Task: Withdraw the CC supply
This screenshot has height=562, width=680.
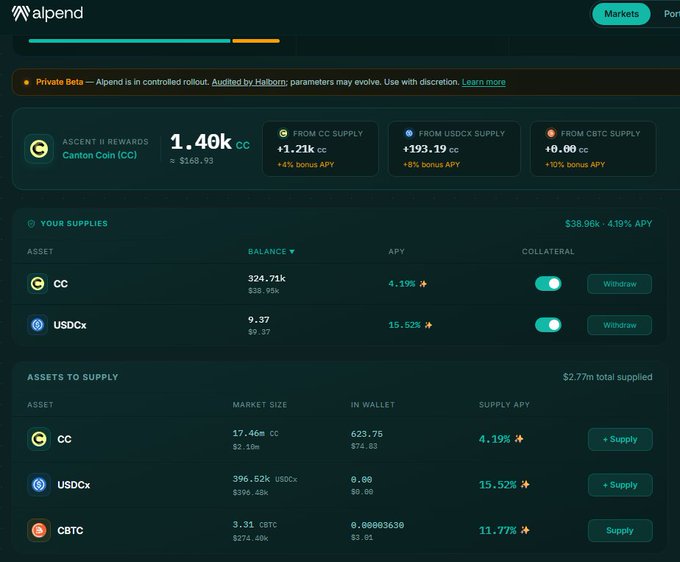Action: pos(619,284)
